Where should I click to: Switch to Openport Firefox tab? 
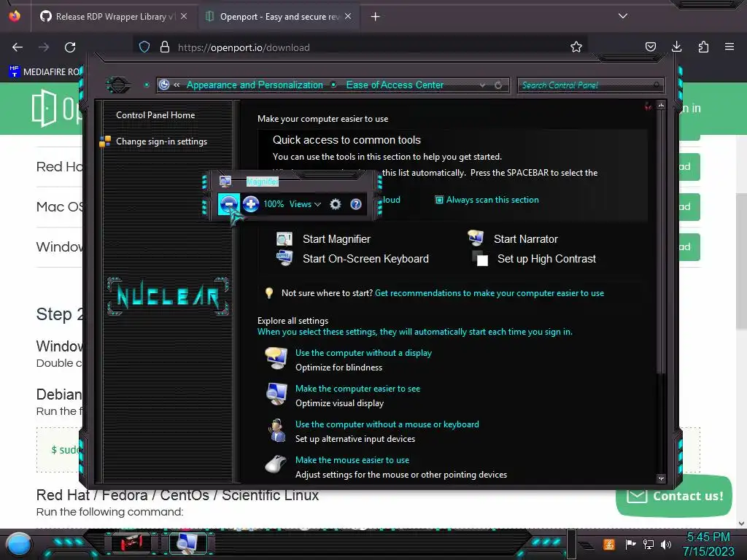(x=278, y=17)
